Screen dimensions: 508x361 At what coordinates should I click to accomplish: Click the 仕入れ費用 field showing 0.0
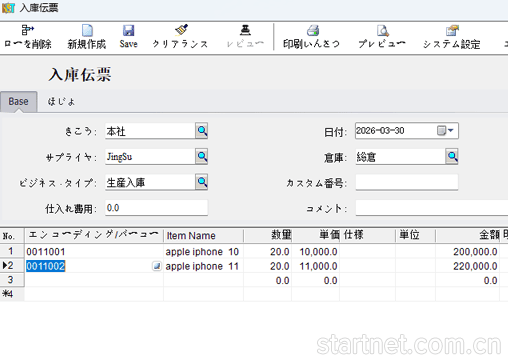tap(156, 208)
